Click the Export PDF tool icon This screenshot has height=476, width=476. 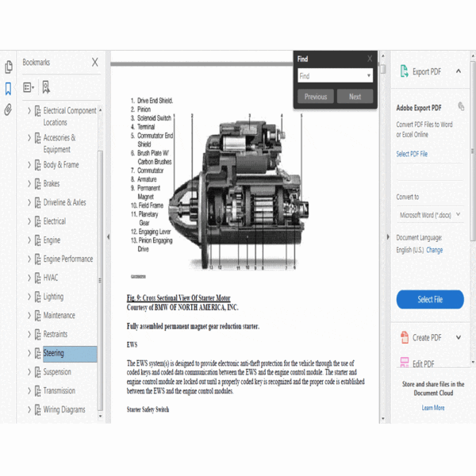click(404, 71)
